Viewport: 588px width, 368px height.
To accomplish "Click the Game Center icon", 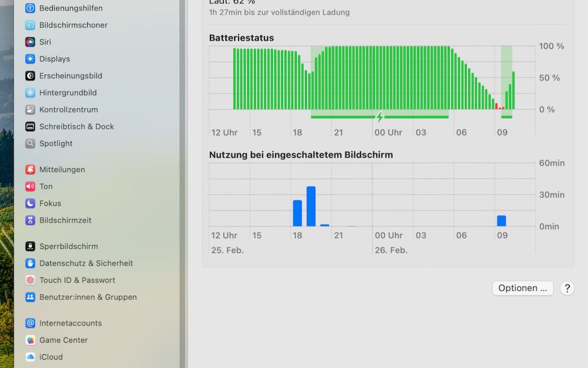I will pyautogui.click(x=30, y=340).
